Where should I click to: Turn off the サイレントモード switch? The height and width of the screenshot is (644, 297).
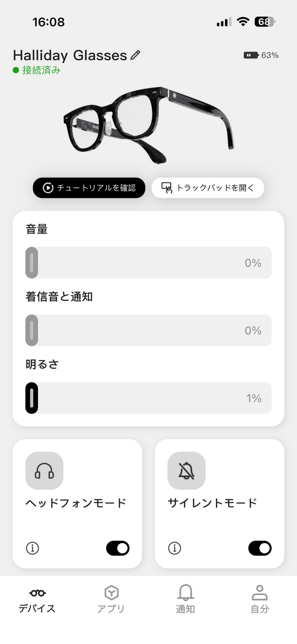coord(260,548)
